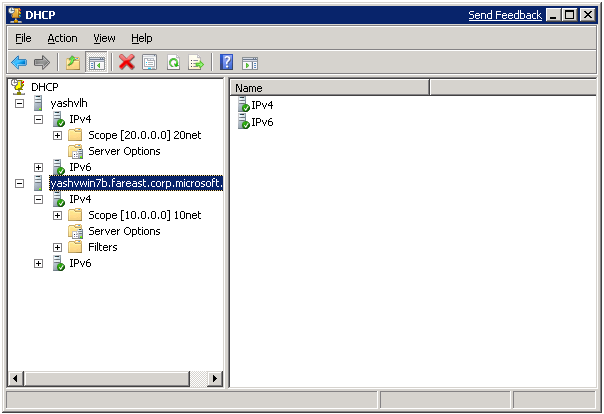This screenshot has height=414, width=604.
Task: Click the Export List toolbar icon
Action: click(x=196, y=63)
